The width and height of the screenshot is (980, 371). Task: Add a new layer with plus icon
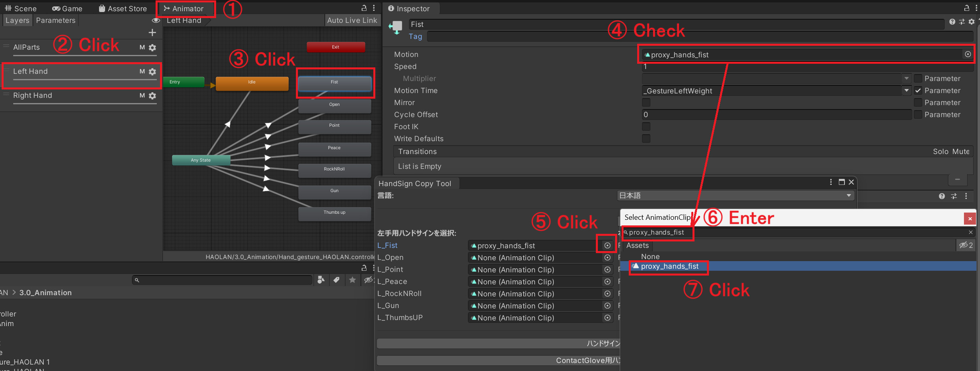pos(152,32)
